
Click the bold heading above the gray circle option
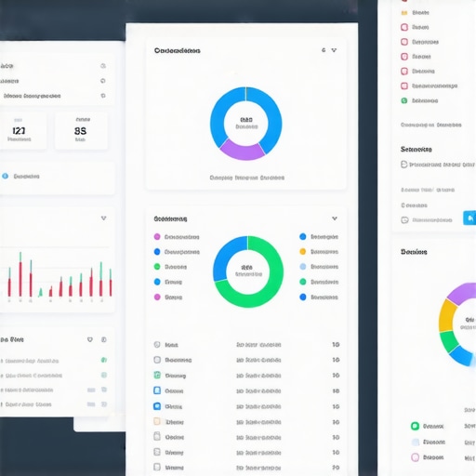click(x=416, y=150)
